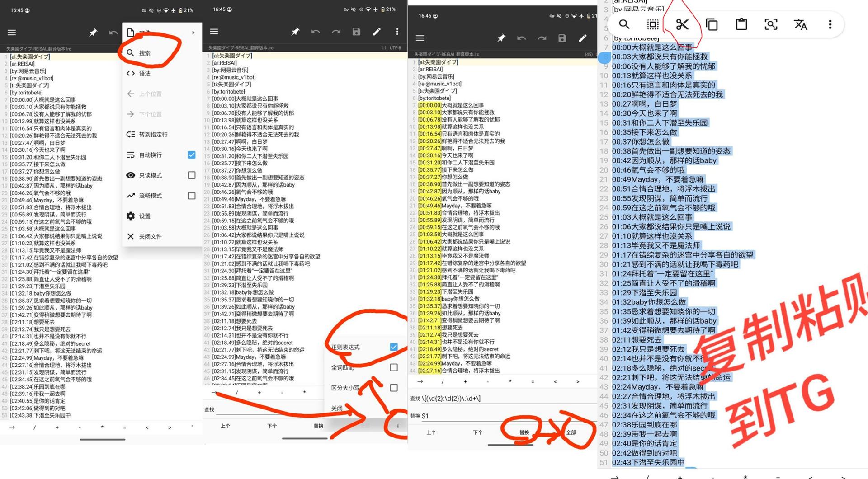Tap the scissors Cut icon
This screenshot has height=479, width=868.
coord(682,24)
